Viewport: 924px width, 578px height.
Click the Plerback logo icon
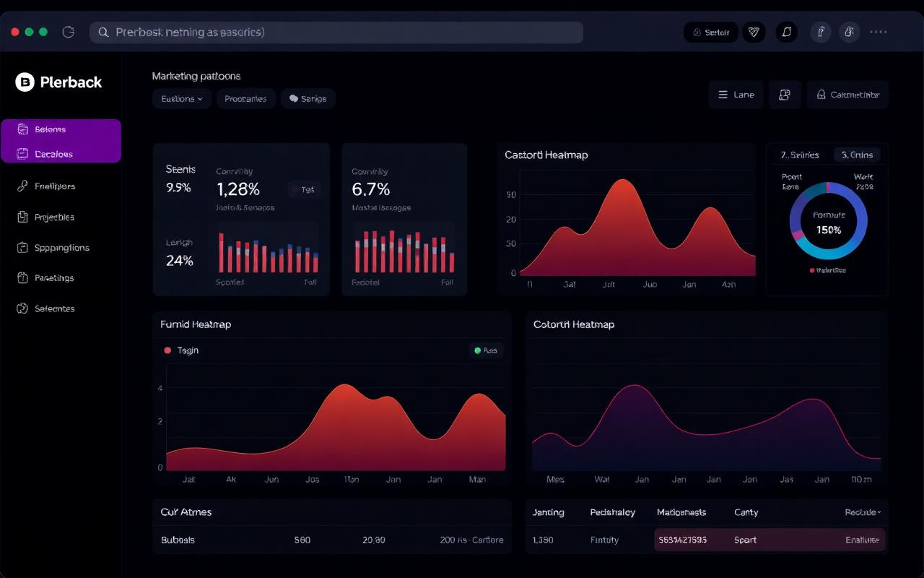25,82
